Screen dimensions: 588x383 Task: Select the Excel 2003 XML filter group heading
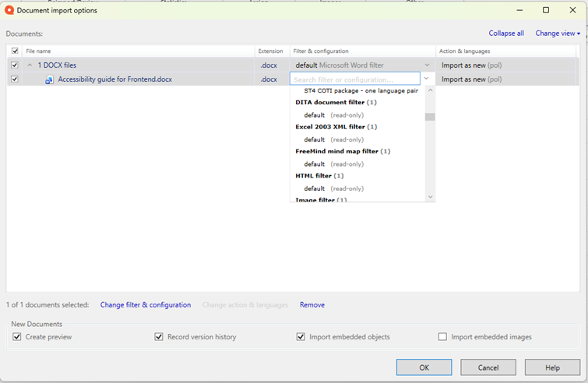coord(336,127)
